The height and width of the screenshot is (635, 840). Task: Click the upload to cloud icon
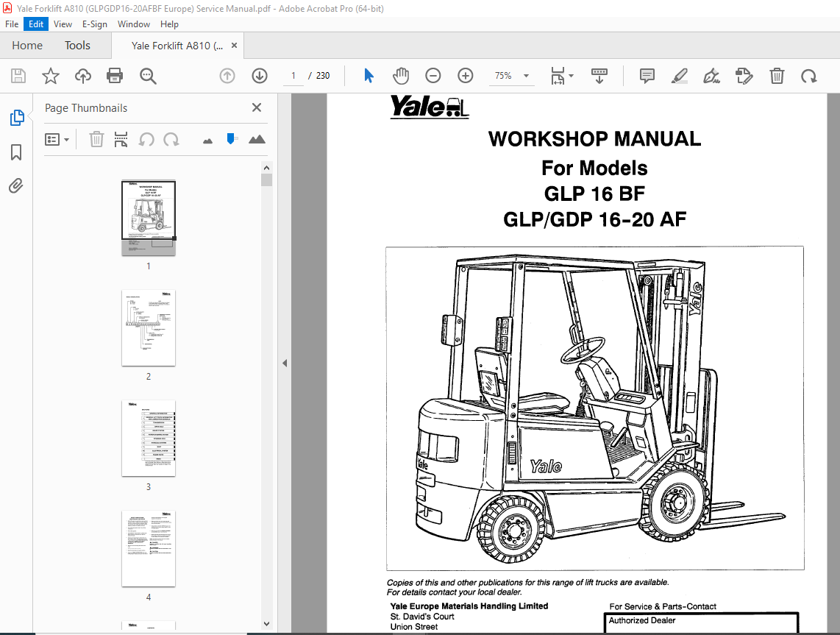click(x=83, y=76)
